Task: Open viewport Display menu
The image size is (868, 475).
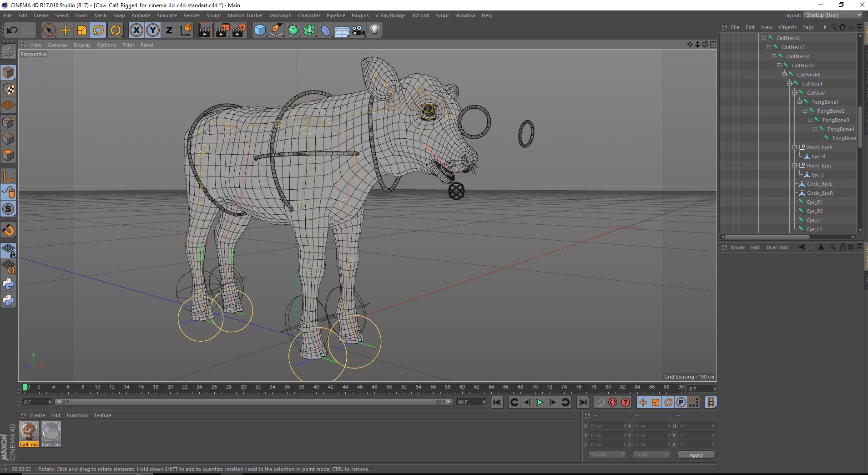Action: (82, 45)
